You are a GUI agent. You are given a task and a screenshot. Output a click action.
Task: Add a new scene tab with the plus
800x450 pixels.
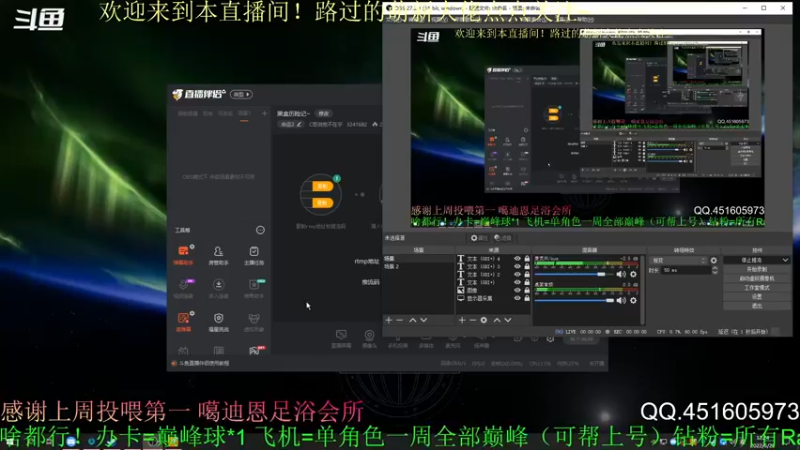[x=264, y=113]
